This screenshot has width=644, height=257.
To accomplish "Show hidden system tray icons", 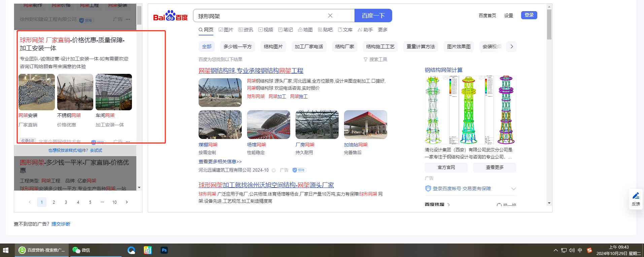I will (555, 250).
